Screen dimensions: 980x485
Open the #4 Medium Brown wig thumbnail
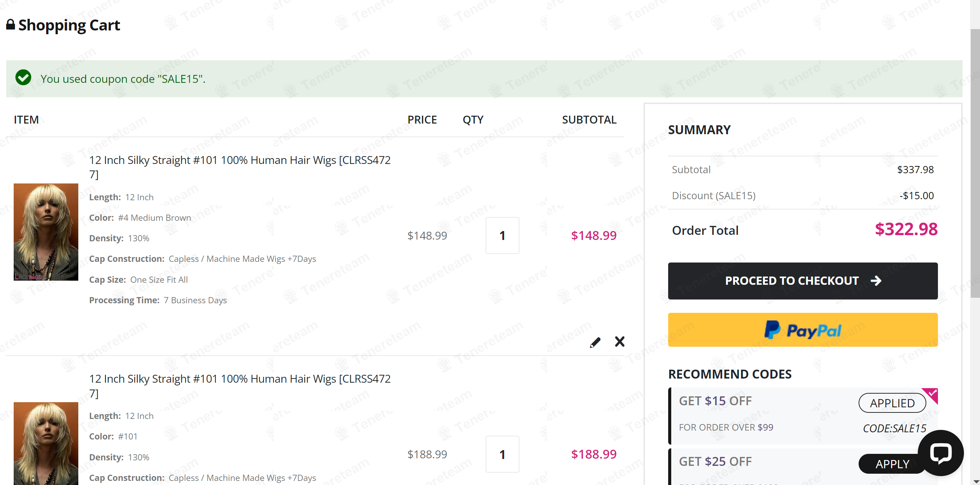[x=46, y=232]
